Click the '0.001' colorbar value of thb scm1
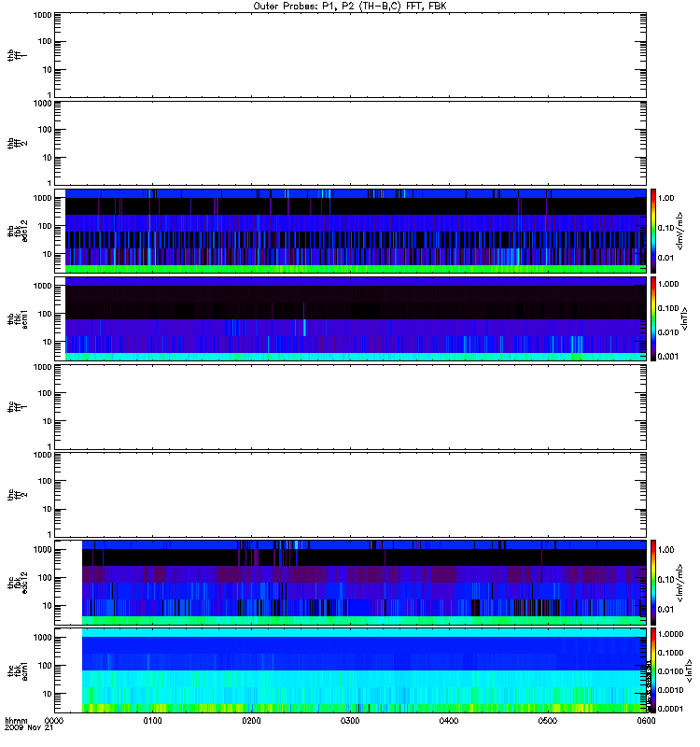The height and width of the screenshot is (747, 700). [x=668, y=357]
